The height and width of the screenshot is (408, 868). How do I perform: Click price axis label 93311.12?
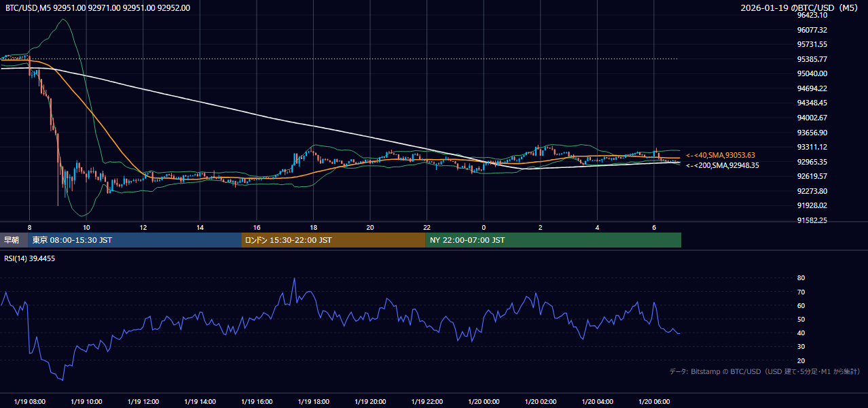tap(812, 147)
